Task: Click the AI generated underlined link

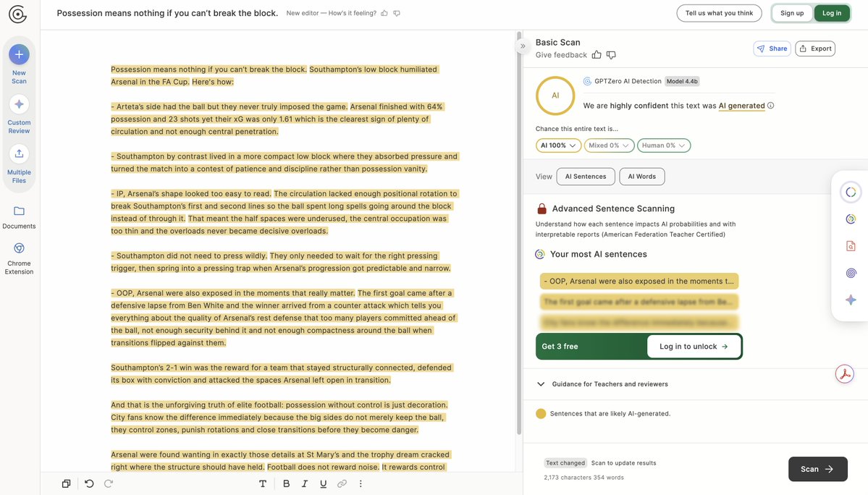Action: pyautogui.click(x=741, y=106)
